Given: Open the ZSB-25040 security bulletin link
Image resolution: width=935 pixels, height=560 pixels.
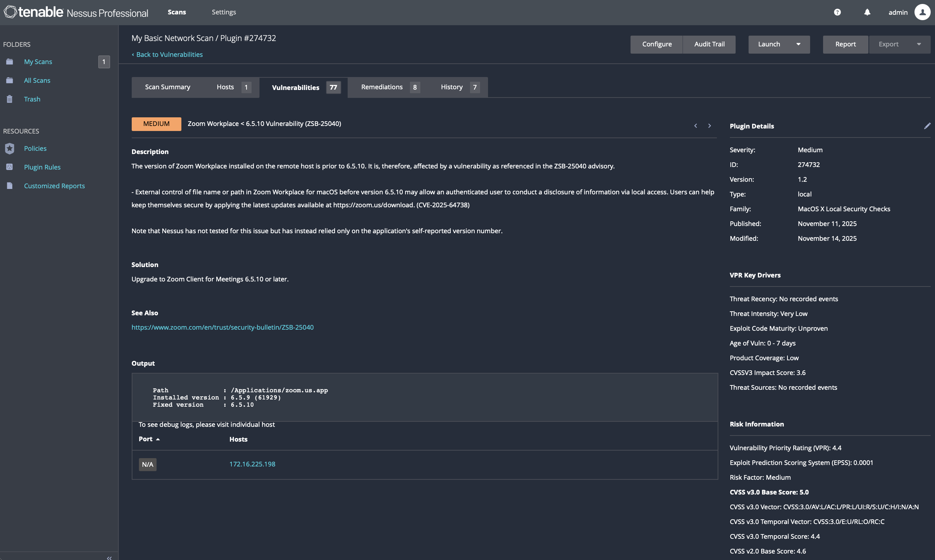Looking at the screenshot, I should pyautogui.click(x=222, y=327).
